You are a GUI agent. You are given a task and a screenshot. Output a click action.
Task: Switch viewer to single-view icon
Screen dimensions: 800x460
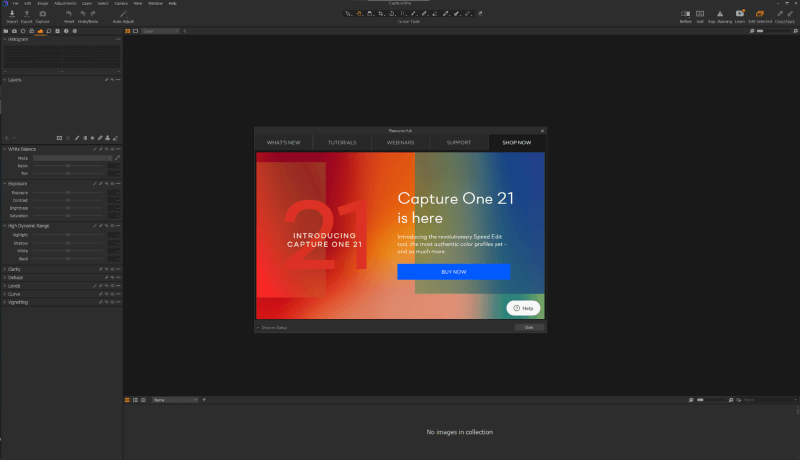pyautogui.click(x=136, y=31)
